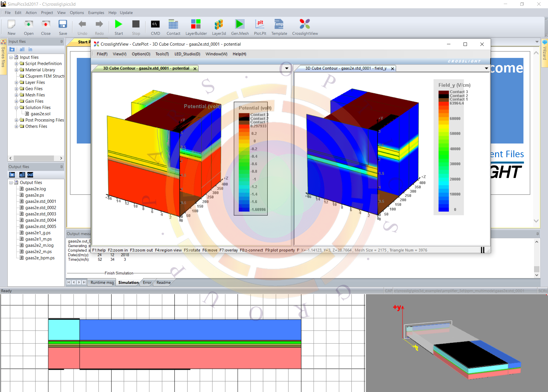Screen dimensions: 548x392
Task: Close the potential 3D Cube Contour tab
Action: click(195, 69)
